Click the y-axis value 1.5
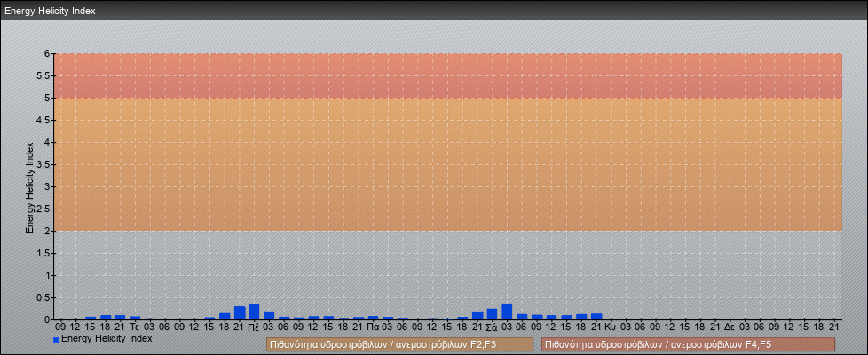 [x=43, y=253]
